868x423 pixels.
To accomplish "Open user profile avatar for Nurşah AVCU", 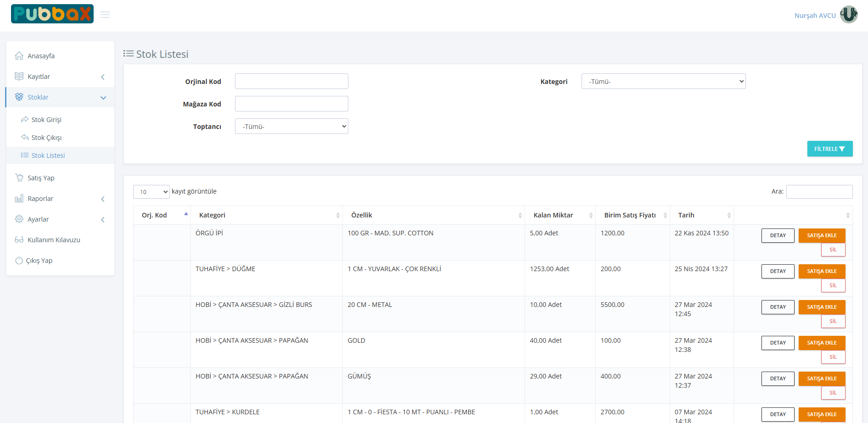I will 849,15.
